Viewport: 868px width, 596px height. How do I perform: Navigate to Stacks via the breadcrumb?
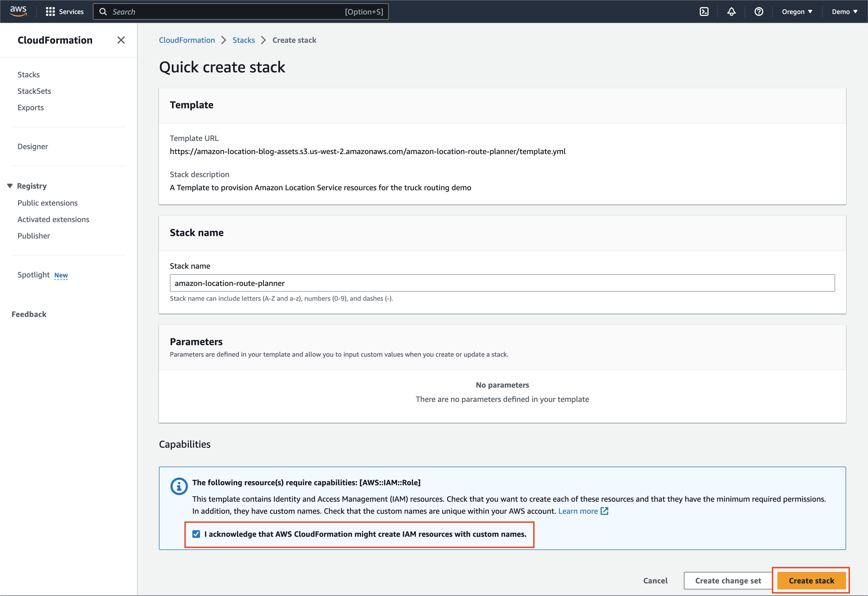pyautogui.click(x=244, y=40)
